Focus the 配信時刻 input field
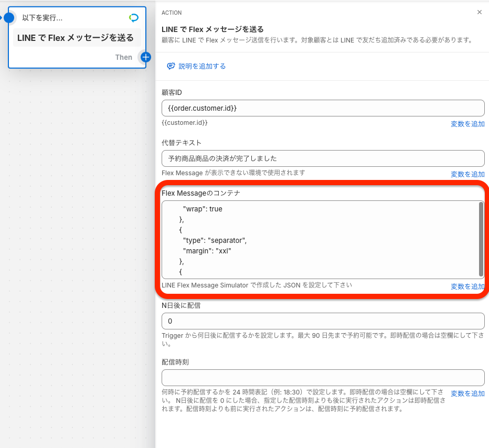Screen dimensions: 489x448 pos(323,378)
